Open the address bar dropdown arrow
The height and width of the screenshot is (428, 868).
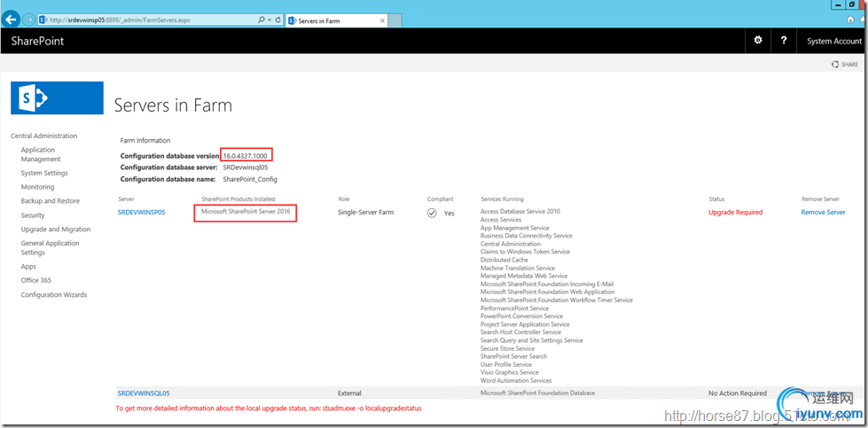(270, 19)
